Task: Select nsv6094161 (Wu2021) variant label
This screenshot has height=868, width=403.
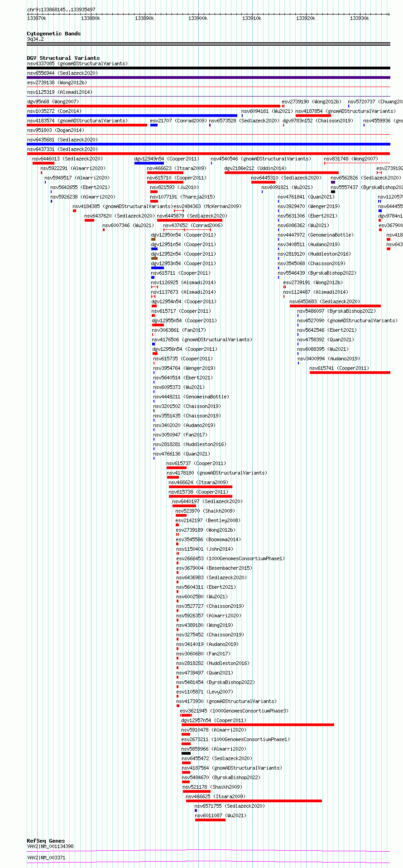Action: pyautogui.click(x=267, y=111)
